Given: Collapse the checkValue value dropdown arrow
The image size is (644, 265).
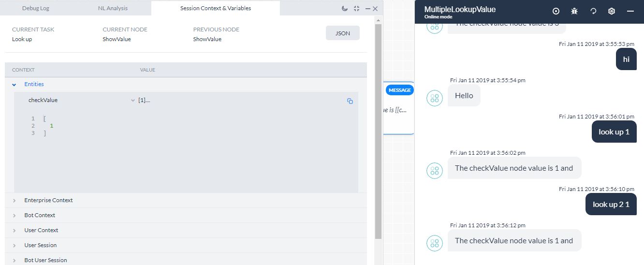Looking at the screenshot, I should [x=133, y=101].
